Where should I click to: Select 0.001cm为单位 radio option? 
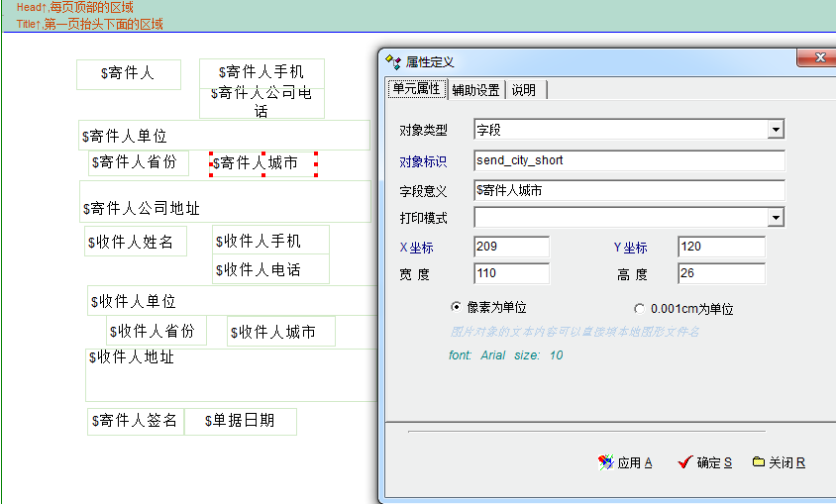coord(639,309)
